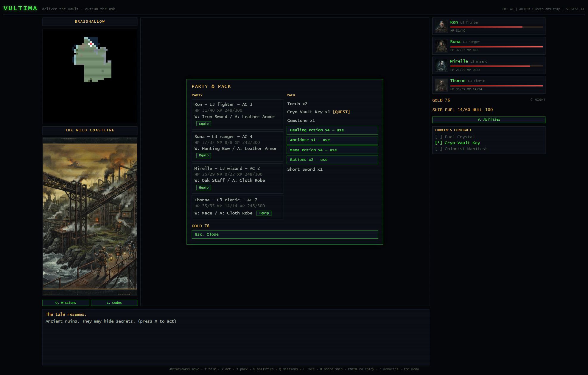Click Equip under Mirelle's Oak Staff

coord(204,188)
